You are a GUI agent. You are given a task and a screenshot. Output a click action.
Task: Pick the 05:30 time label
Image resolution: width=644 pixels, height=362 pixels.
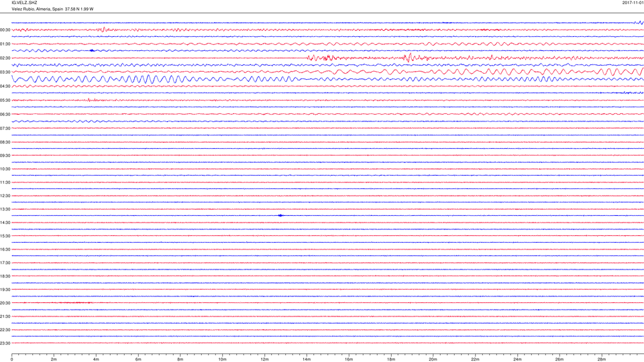pyautogui.click(x=5, y=100)
